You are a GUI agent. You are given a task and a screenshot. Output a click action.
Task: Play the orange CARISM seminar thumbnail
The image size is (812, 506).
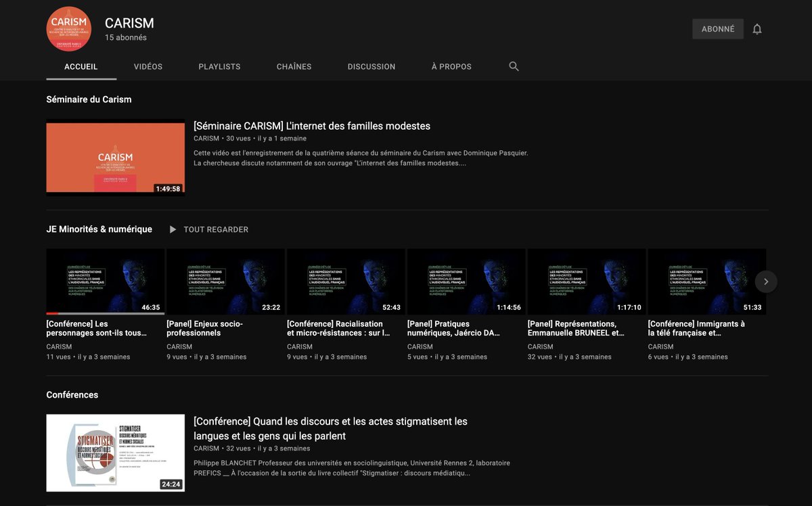(x=116, y=158)
